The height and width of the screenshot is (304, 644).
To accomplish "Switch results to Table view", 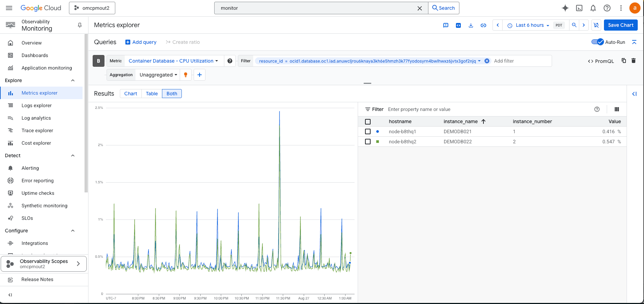I will pyautogui.click(x=152, y=94).
